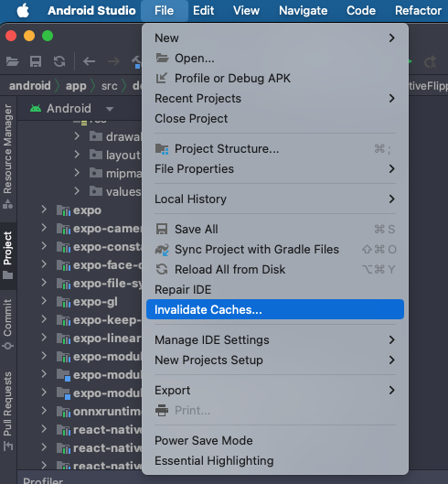The width and height of the screenshot is (448, 484).
Task: Choose Open... from the File menu
Action: 275,58
